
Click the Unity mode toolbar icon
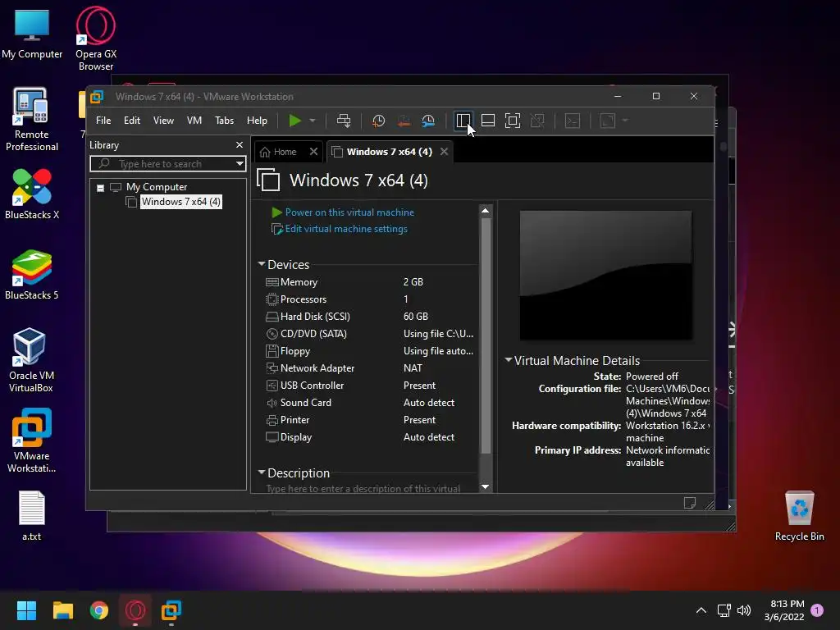pos(536,121)
